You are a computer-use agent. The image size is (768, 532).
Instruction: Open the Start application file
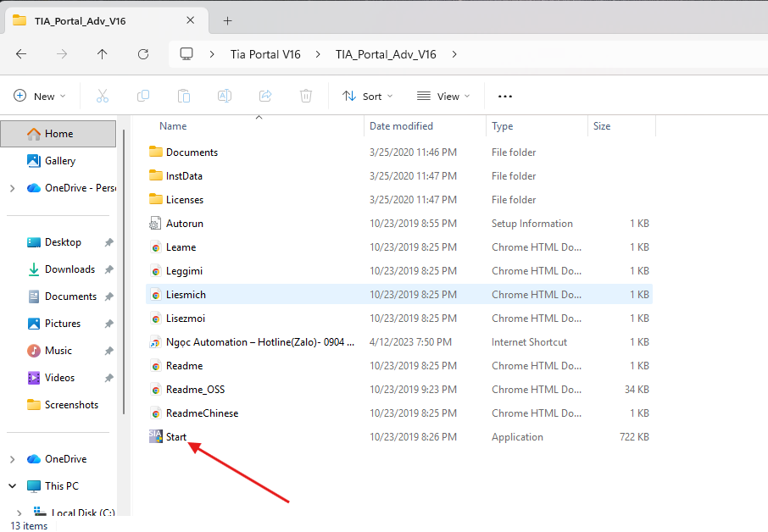pyautogui.click(x=176, y=437)
